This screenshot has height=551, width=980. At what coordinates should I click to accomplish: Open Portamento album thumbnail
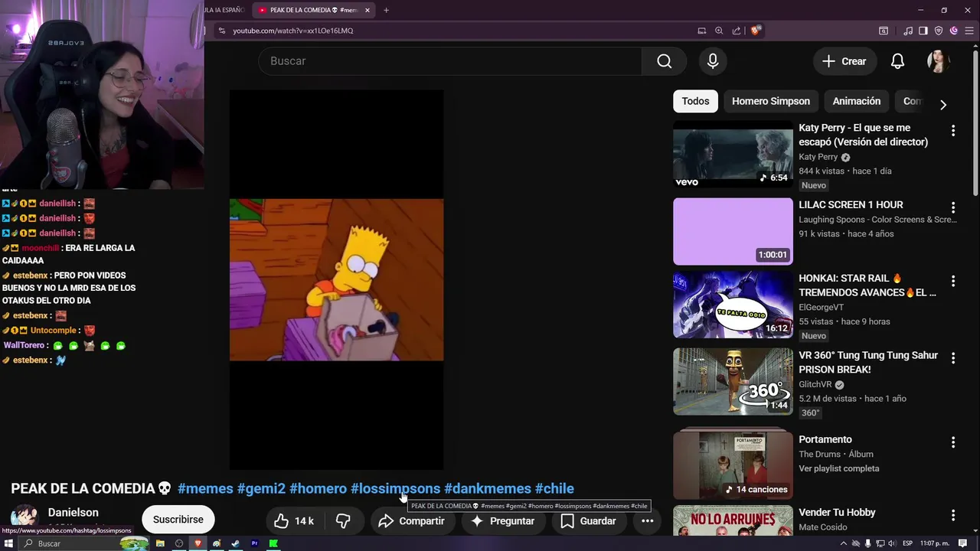pyautogui.click(x=733, y=464)
